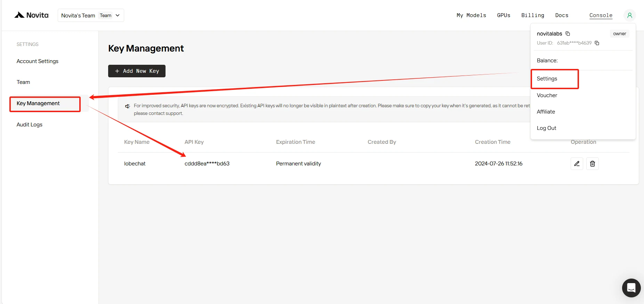
Task: Click the Creation Time column header
Action: point(493,142)
